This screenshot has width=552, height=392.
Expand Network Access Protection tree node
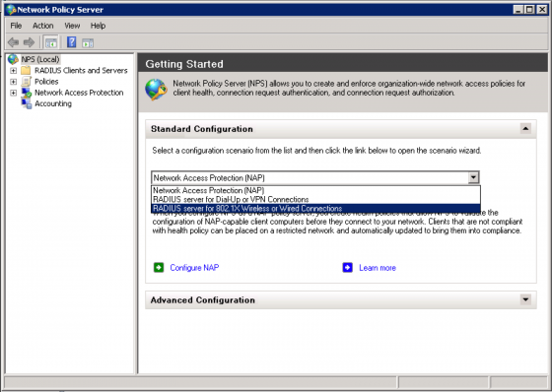tap(14, 93)
